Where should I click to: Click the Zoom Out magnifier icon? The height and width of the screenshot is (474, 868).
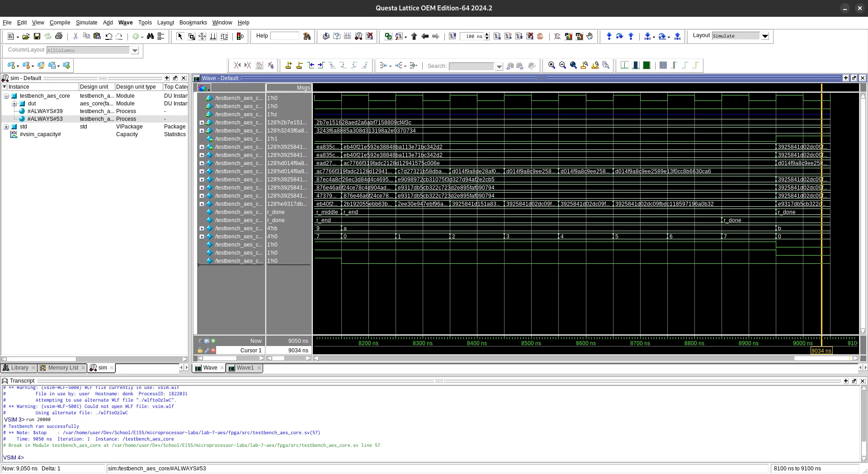tap(562, 66)
